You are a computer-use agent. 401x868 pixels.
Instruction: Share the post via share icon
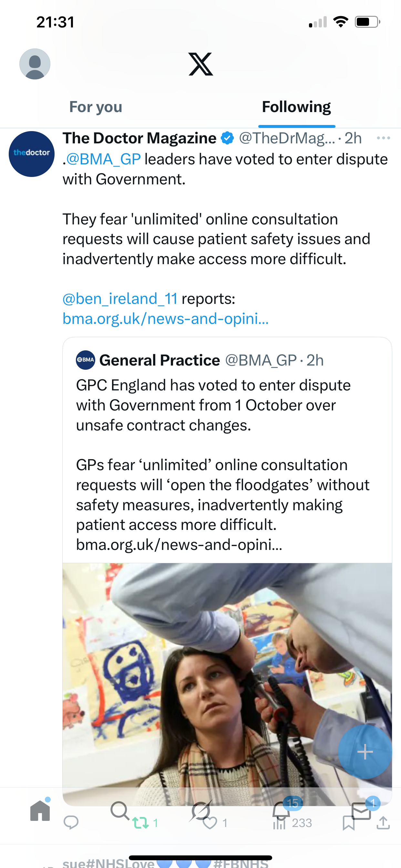383,823
